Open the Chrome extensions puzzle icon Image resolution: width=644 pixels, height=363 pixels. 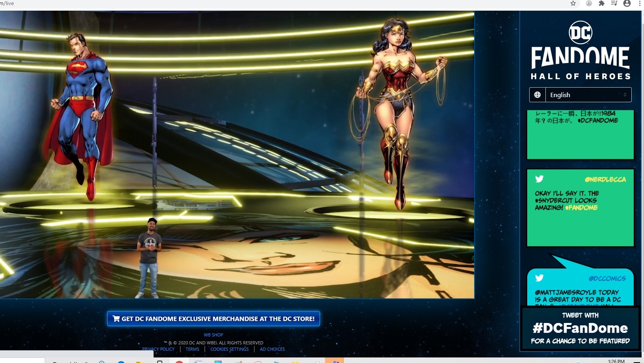coord(602,4)
